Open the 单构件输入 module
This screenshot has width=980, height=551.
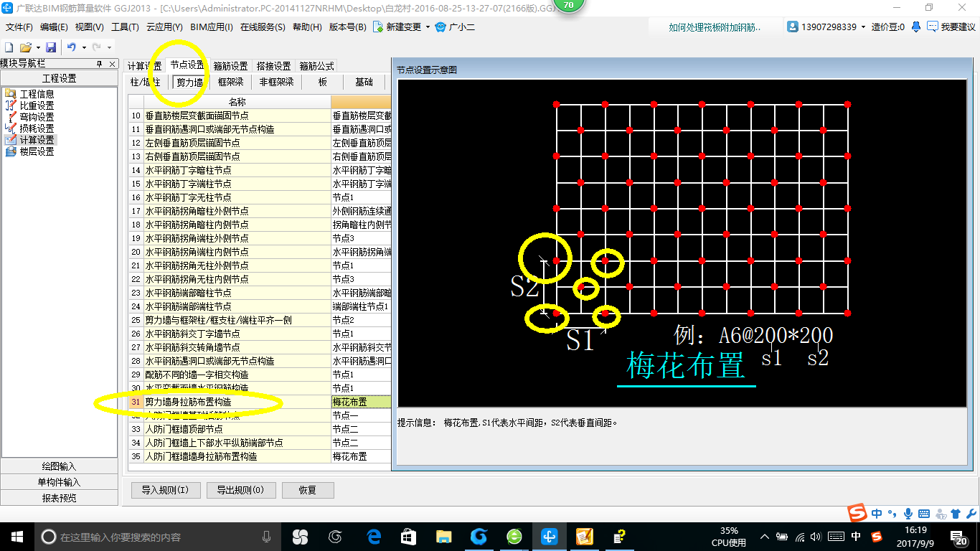pos(59,482)
